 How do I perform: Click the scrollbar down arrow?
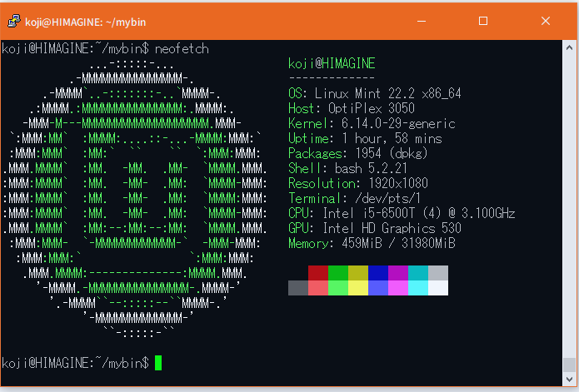pos(570,380)
